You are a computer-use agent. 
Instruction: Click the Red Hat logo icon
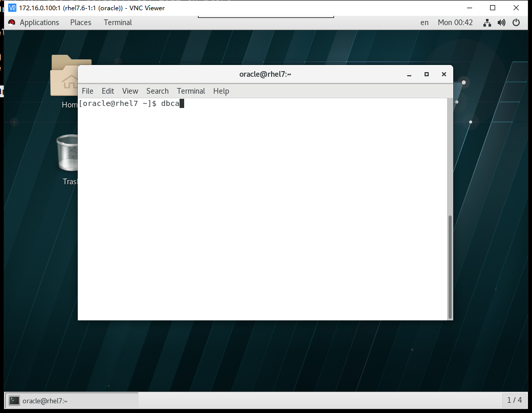[12, 23]
